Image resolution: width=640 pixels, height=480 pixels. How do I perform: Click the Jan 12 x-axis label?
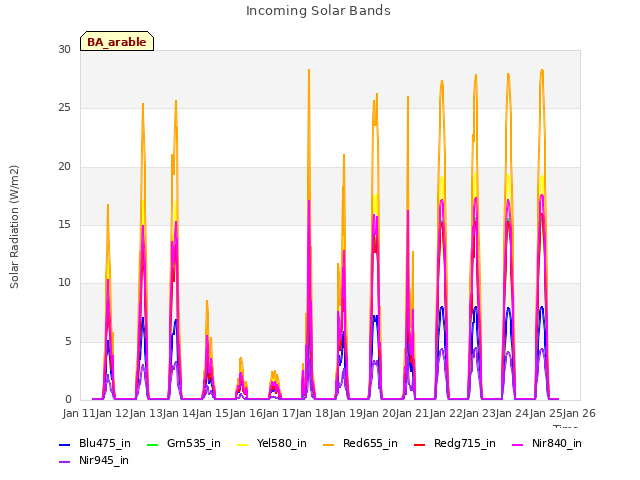pyautogui.click(x=112, y=413)
